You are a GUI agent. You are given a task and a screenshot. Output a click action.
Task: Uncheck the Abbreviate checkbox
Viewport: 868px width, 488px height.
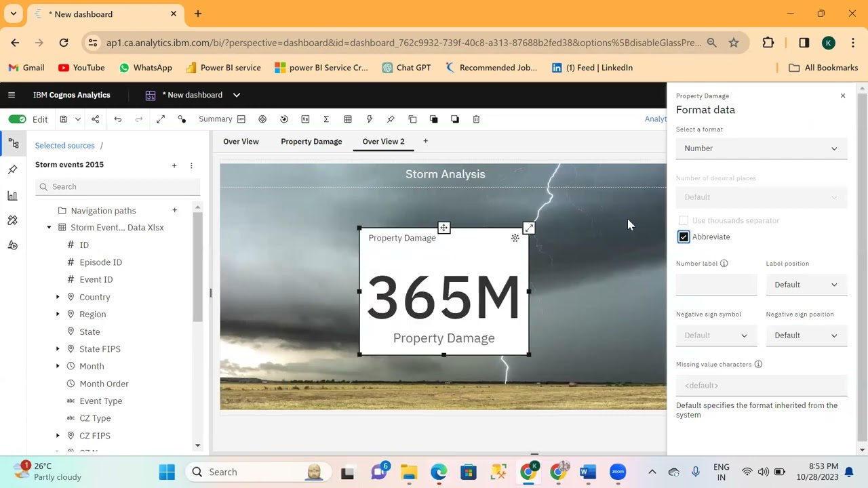point(684,237)
